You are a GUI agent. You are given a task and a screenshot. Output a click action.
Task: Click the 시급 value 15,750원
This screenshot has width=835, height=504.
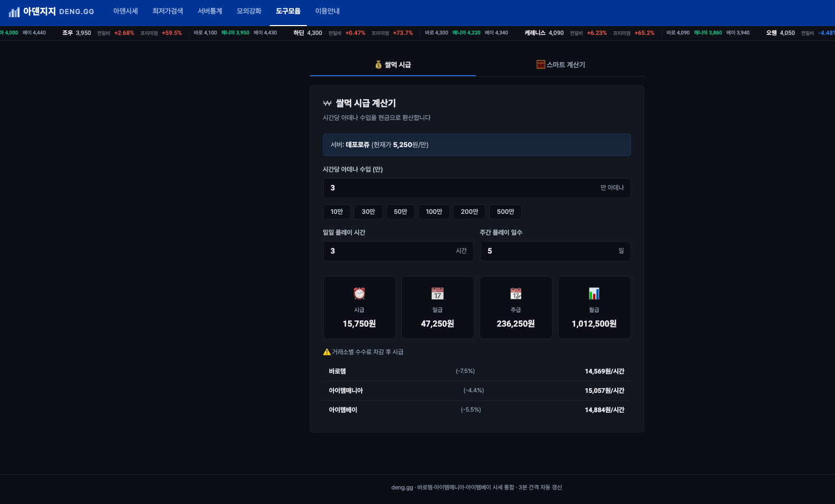359,323
